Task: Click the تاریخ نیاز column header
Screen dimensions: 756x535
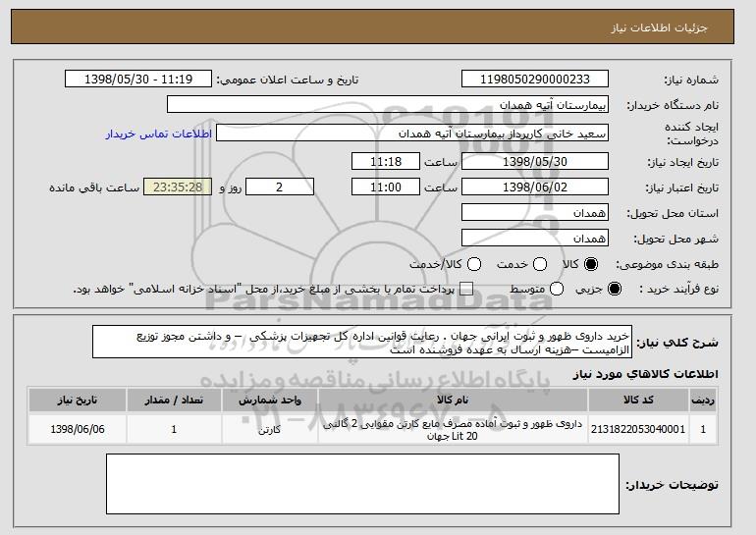Action: (x=78, y=401)
